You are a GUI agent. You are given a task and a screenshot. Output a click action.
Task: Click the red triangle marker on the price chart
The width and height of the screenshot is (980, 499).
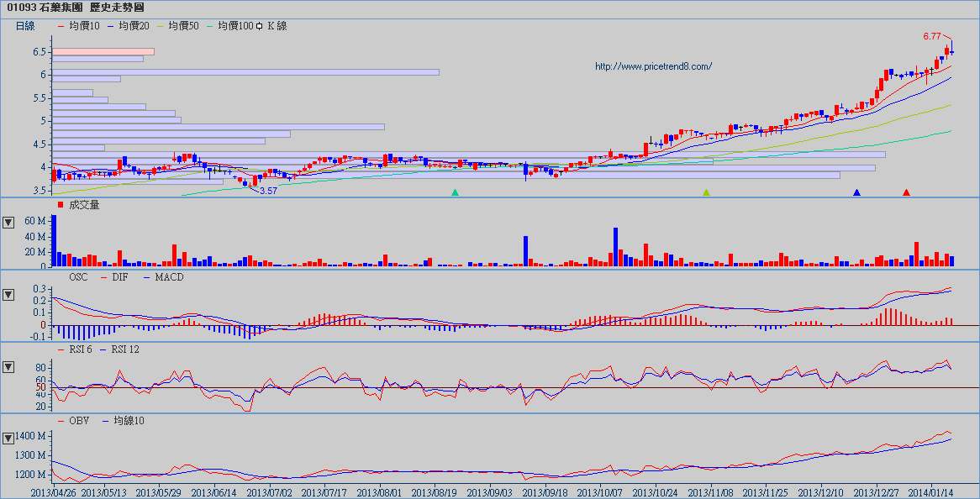(906, 193)
